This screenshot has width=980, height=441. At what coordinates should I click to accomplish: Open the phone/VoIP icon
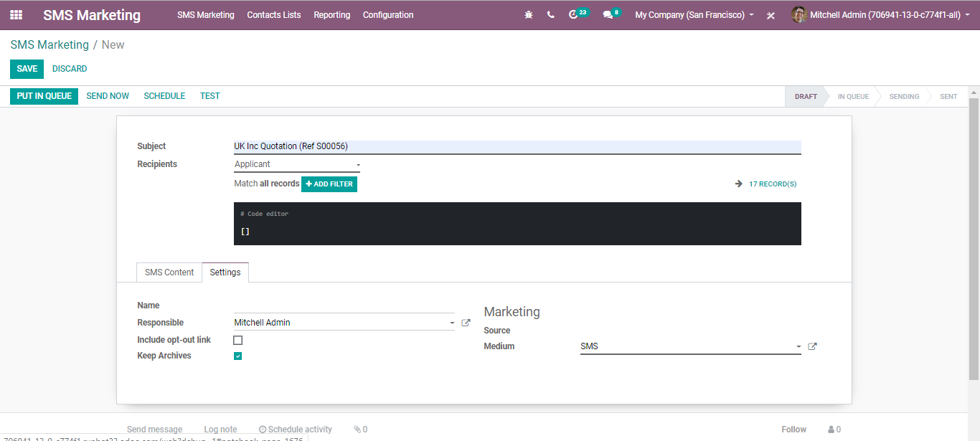tap(550, 14)
